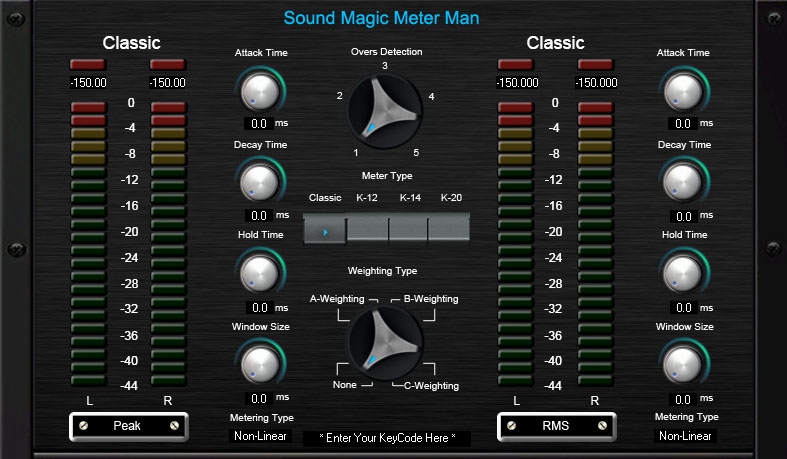Viewport: 787px width, 459px height.
Task: Toggle the left panel Peak mode button
Action: coord(129,426)
